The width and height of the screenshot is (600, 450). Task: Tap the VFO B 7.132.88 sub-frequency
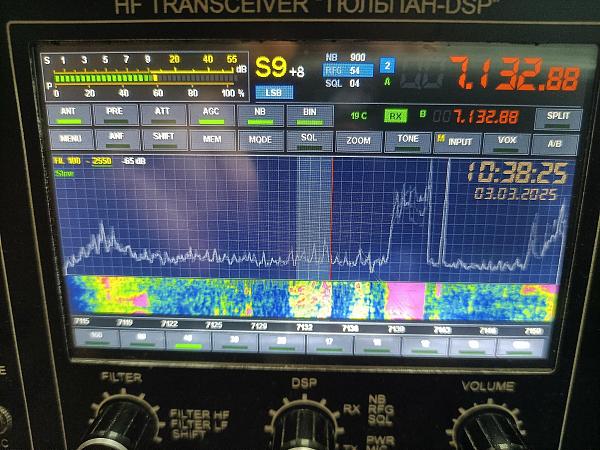tap(486, 117)
